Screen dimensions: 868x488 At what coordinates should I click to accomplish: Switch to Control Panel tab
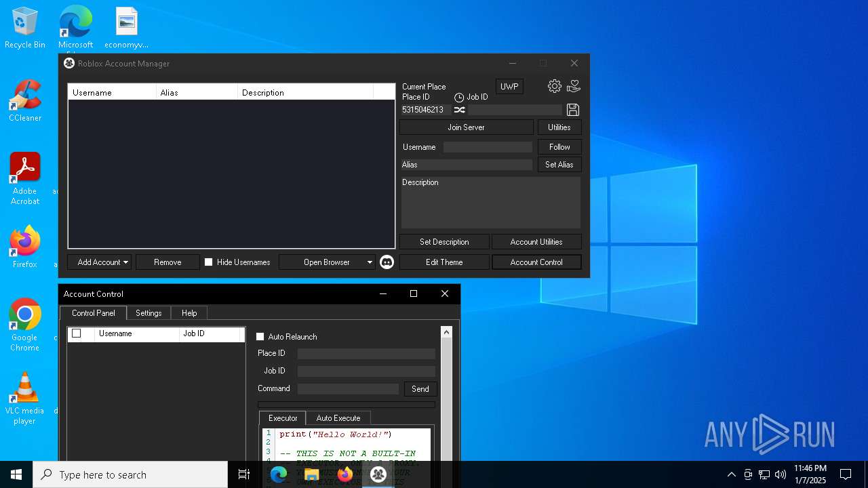point(93,313)
